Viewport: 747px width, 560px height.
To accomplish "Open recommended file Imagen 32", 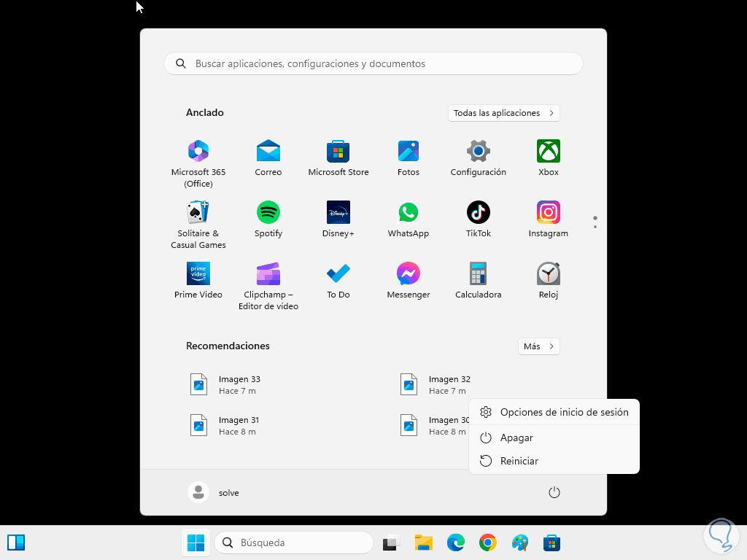I will [436, 385].
